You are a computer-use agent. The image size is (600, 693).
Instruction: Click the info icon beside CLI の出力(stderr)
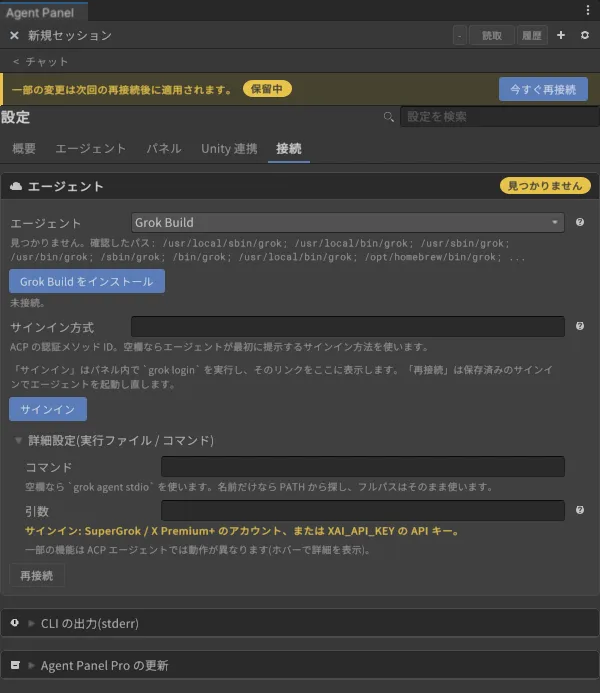[15, 623]
